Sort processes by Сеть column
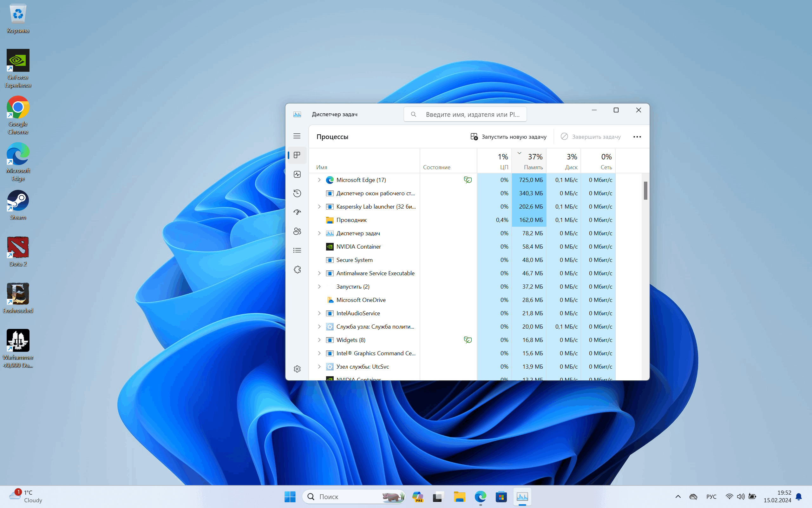The height and width of the screenshot is (508, 812). pyautogui.click(x=598, y=161)
